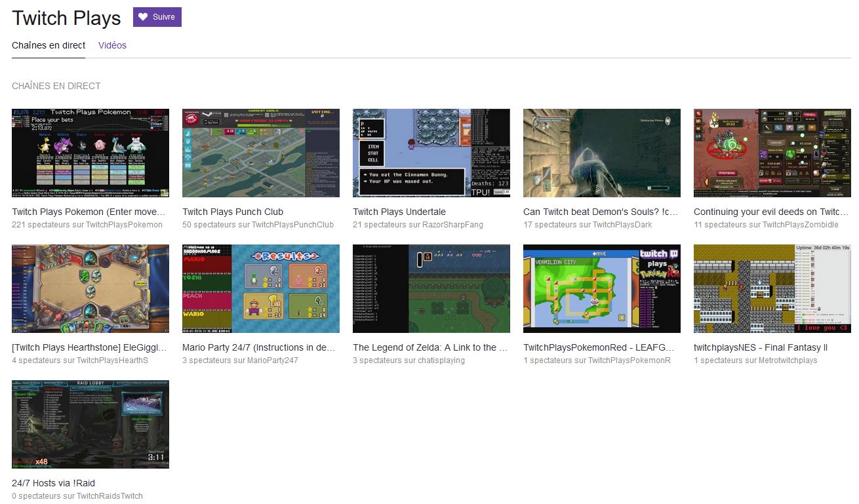Click '3 spectateurs sur MarioParty247' channel line
Image resolution: width=859 pixels, height=504 pixels.
coord(240,360)
